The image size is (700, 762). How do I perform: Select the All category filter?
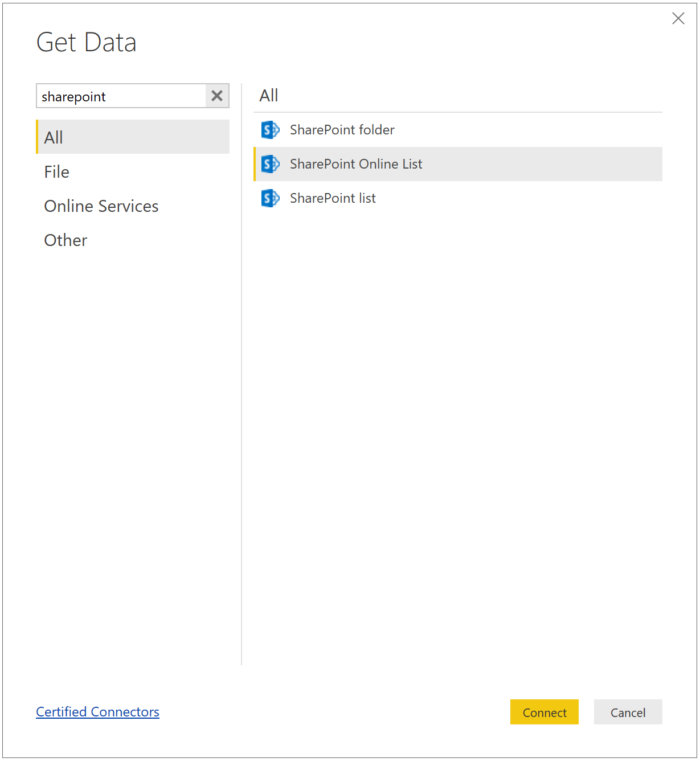(x=53, y=137)
